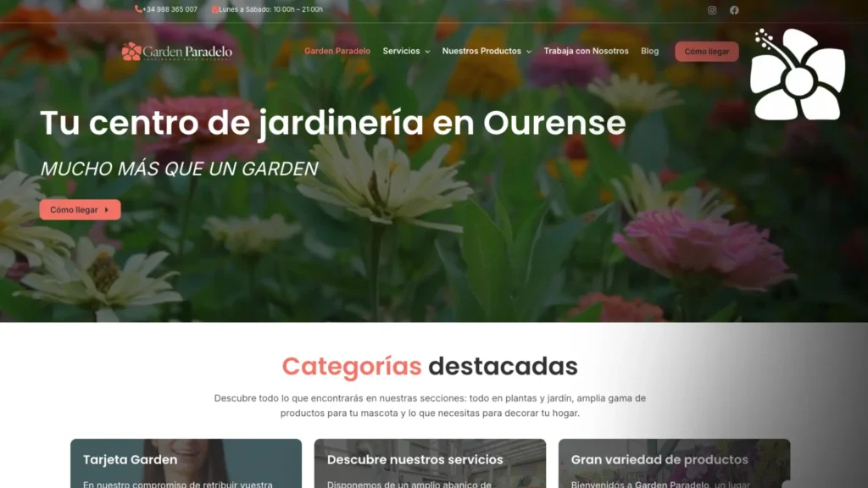Open the Facebook page icon
Screen dimensions: 868x488
(734, 10)
